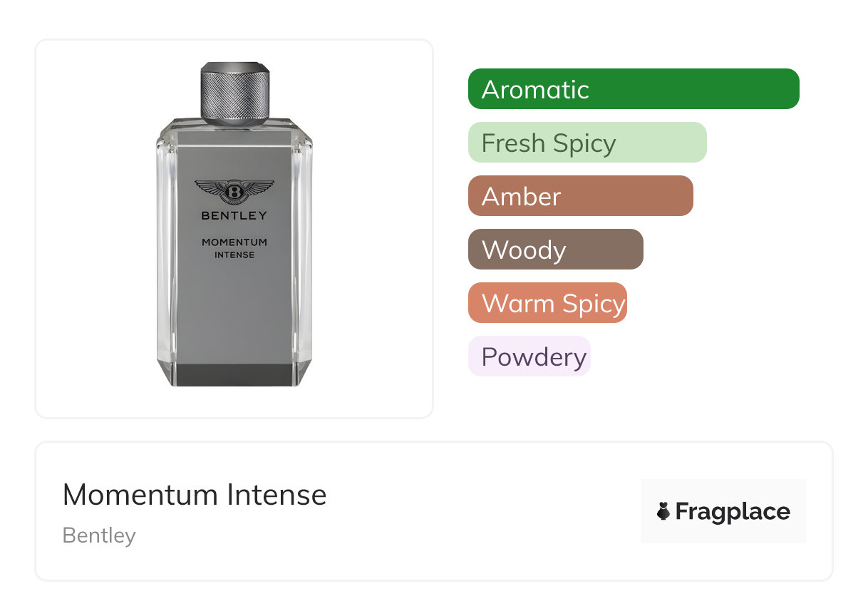Select the Amber accord bar
This screenshot has width=868, height=616.
point(581,196)
